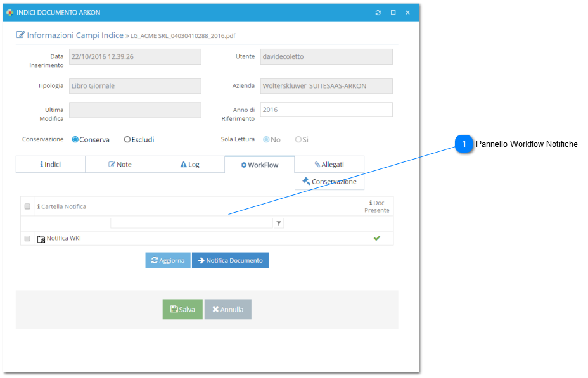
Task: Click the Notifica WKI folder icon
Action: 41,239
